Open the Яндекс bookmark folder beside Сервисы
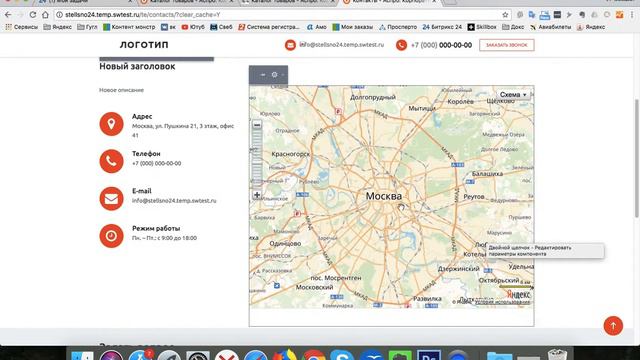The width and height of the screenshot is (640, 360). click(57, 27)
